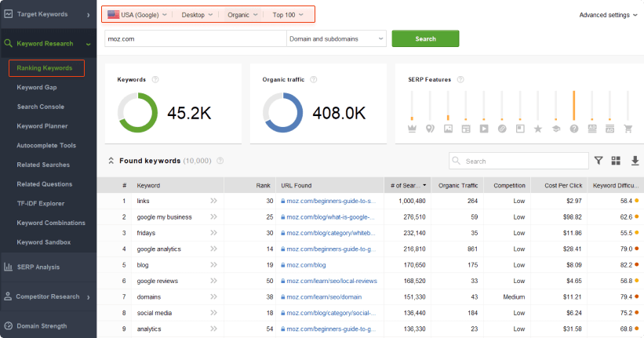Open the moz.com/blog/what-is-google link
The image size is (644, 338).
point(330,217)
